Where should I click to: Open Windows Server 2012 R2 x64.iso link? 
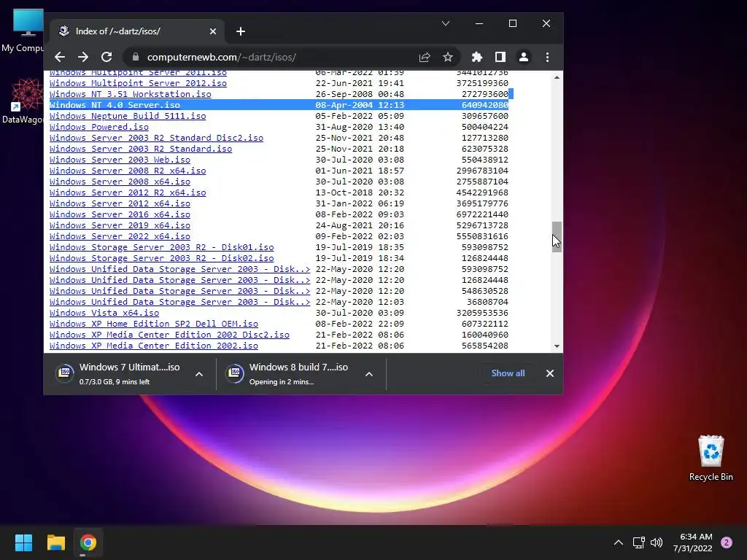(128, 192)
